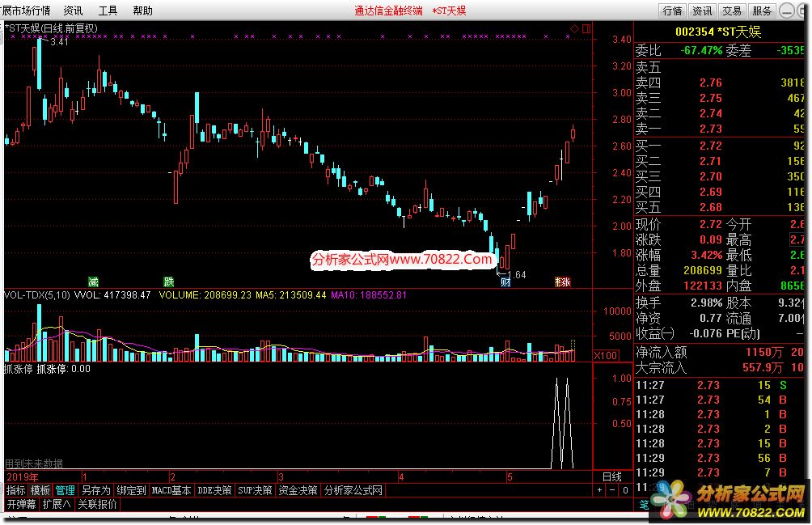
Task: Expand the 扩展∧ panel
Action: point(57,504)
